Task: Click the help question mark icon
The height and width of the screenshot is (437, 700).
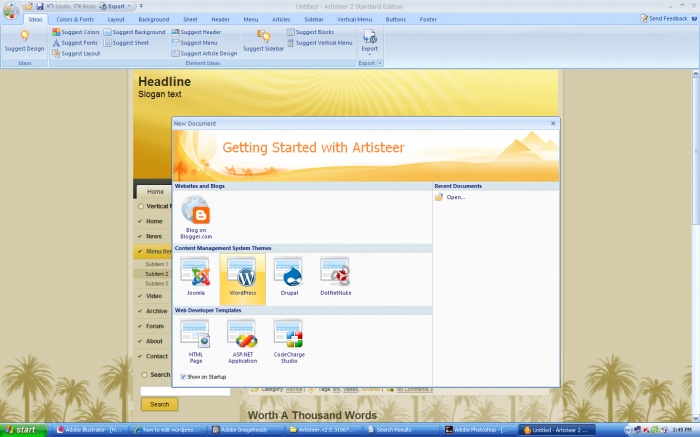Action: (x=694, y=18)
